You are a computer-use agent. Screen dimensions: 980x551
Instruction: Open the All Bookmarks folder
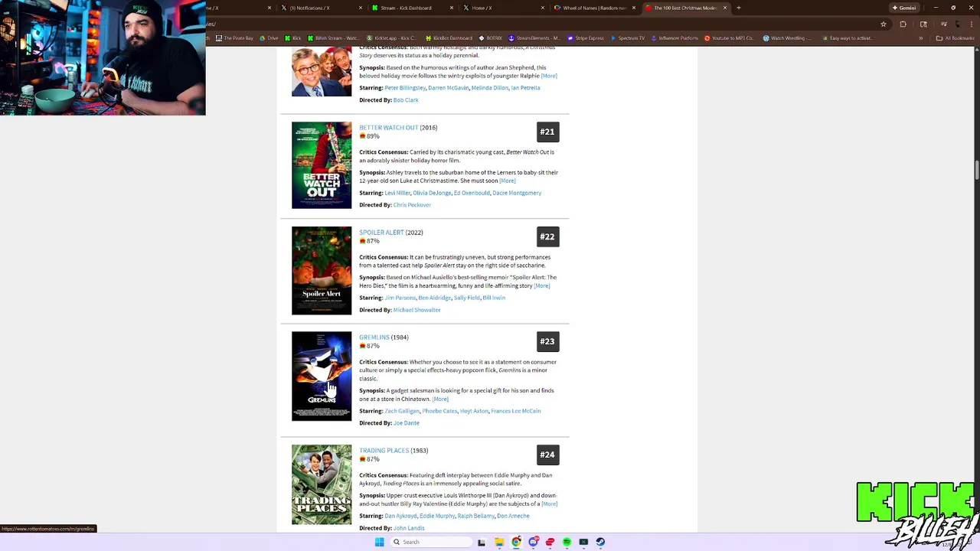(956, 37)
